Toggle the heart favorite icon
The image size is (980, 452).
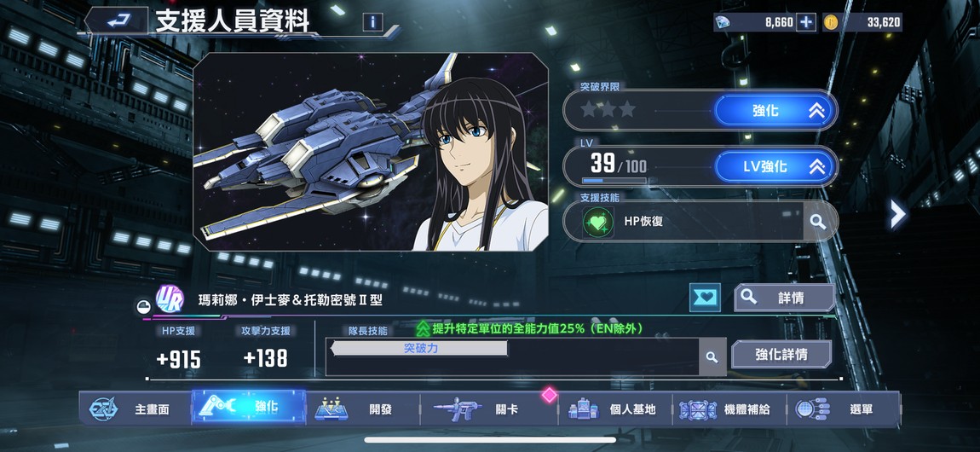tap(705, 298)
